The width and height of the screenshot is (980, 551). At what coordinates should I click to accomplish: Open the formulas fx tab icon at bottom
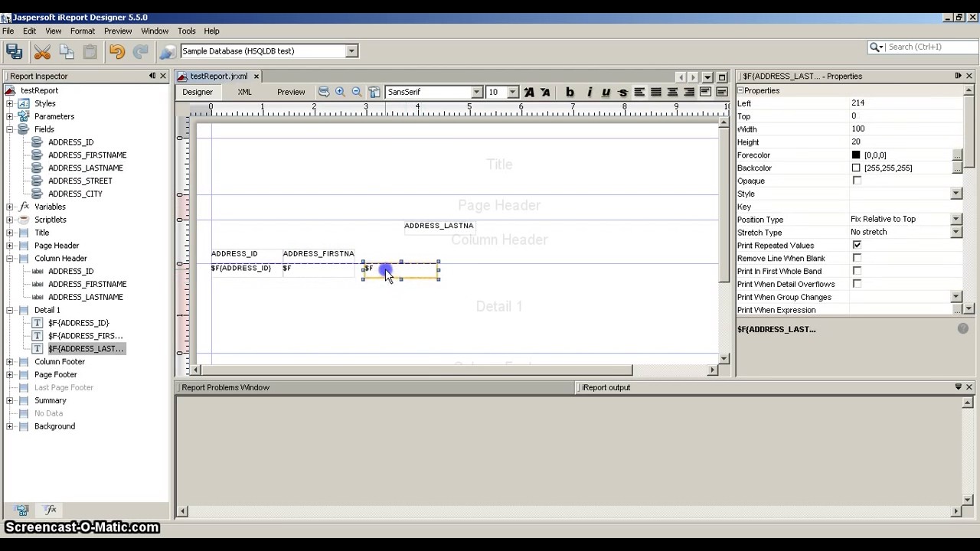click(x=50, y=510)
